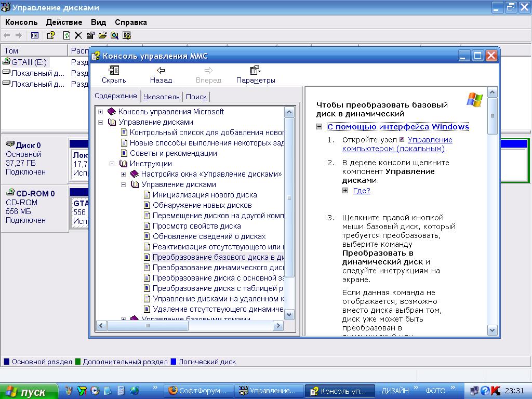Switch to the Указатель tab
Screen dimensions: 532x399
click(x=161, y=97)
